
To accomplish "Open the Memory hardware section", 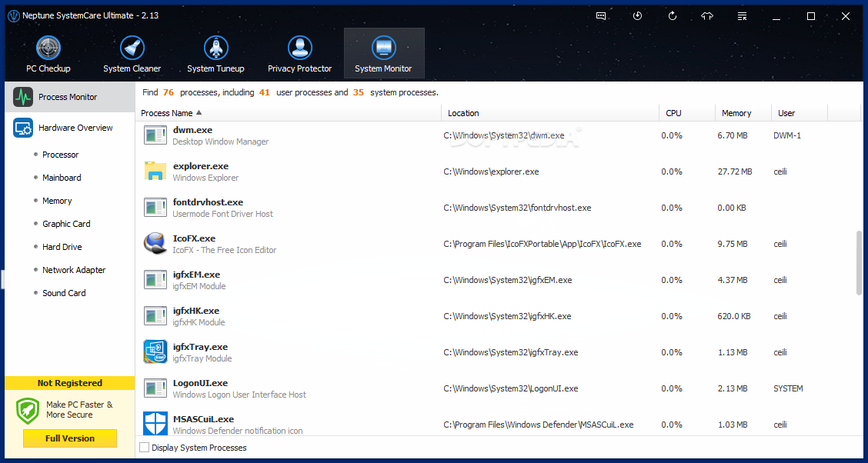I will coord(57,201).
